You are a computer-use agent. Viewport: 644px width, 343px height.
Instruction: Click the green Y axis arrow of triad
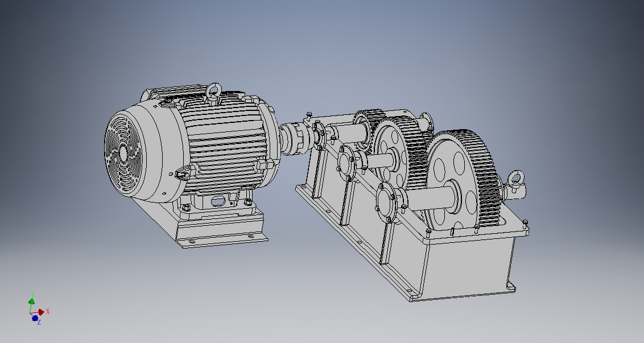[32, 301]
